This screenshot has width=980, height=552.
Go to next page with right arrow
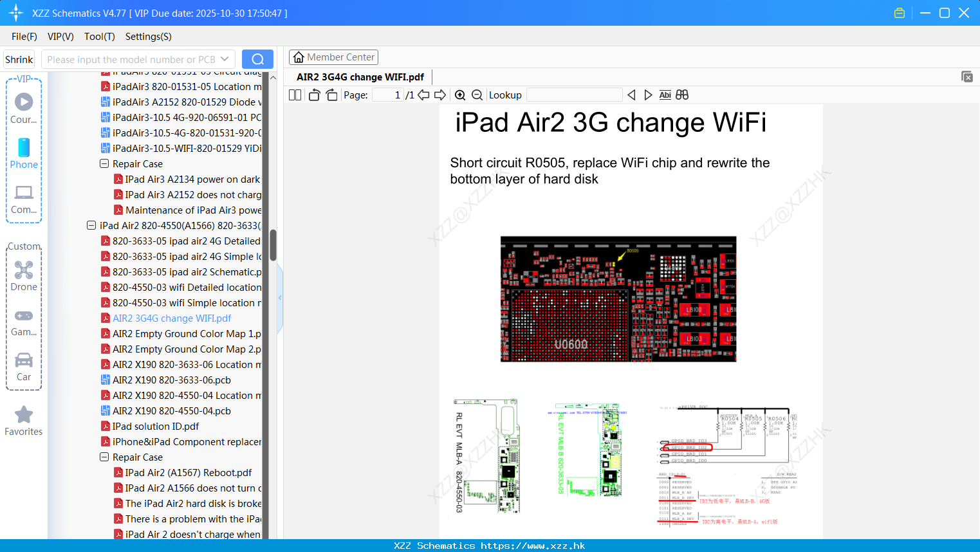[x=440, y=95]
